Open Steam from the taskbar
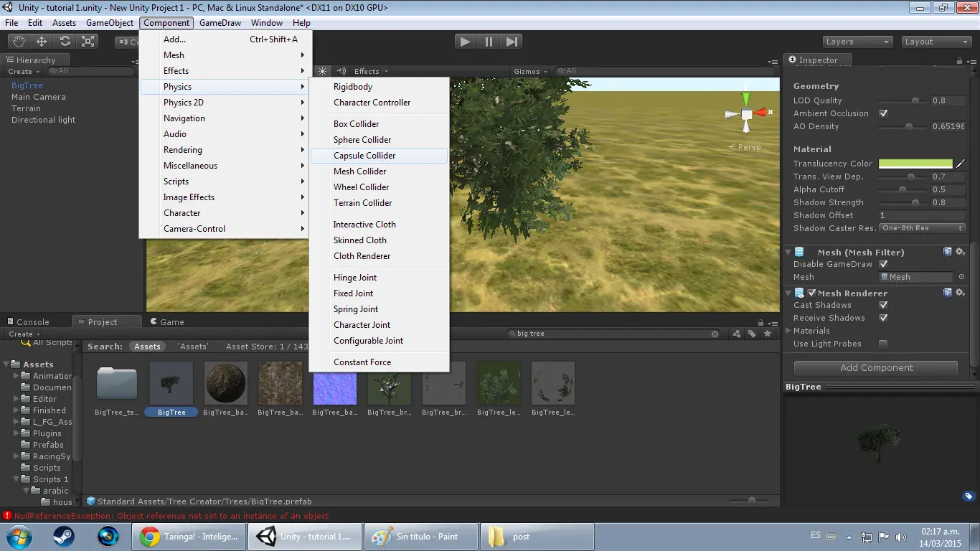Viewport: 980px width, 551px height. tap(64, 536)
